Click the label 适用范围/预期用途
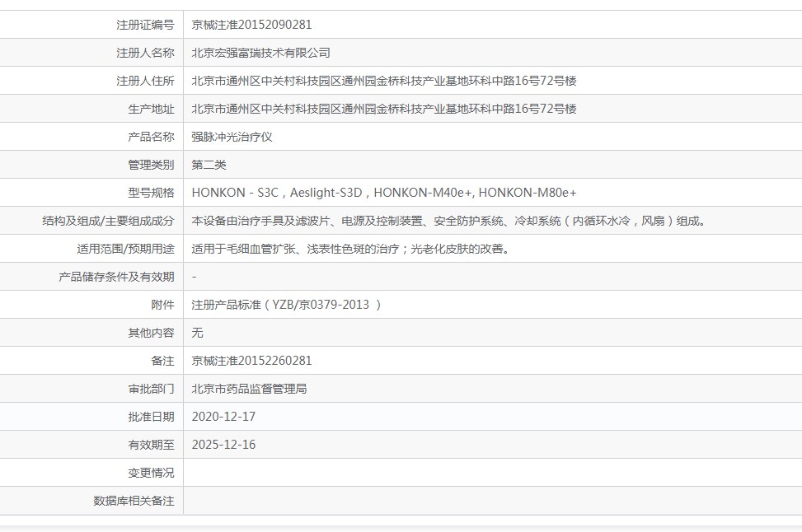 125,249
